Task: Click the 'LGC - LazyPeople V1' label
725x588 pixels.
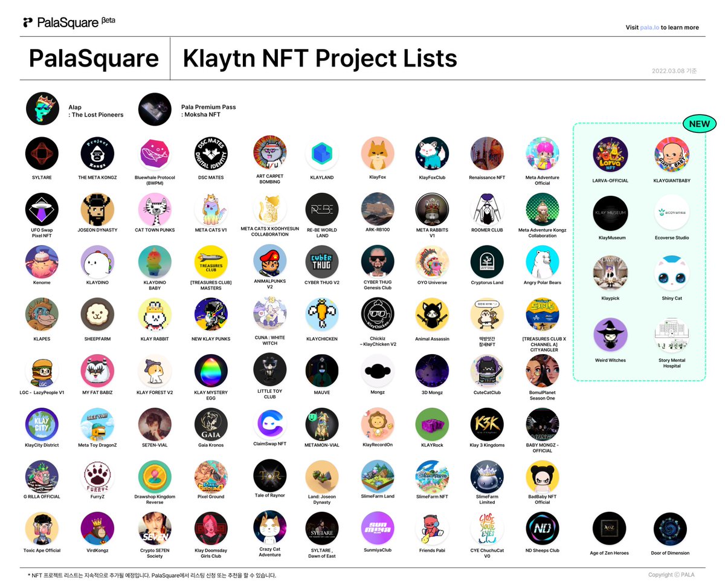Action: point(42,393)
